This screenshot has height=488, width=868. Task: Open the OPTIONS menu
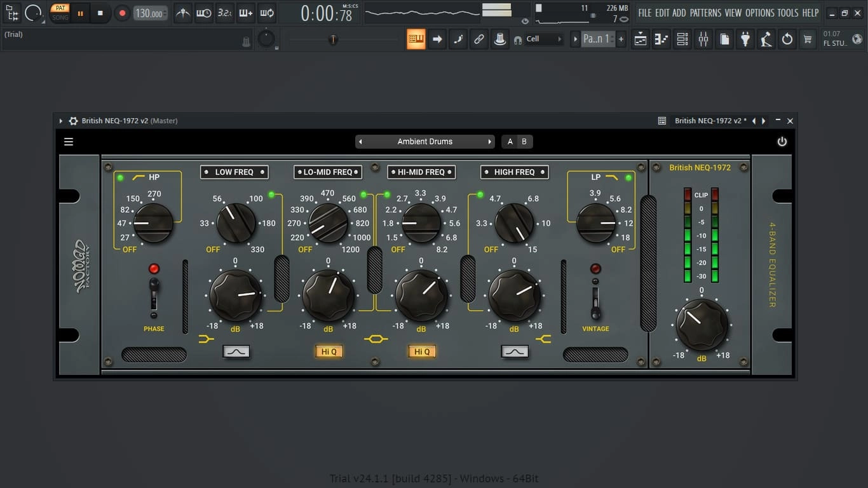click(760, 13)
